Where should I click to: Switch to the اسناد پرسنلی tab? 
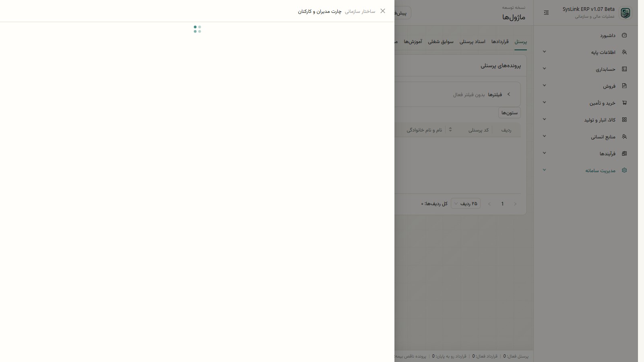pyautogui.click(x=473, y=42)
